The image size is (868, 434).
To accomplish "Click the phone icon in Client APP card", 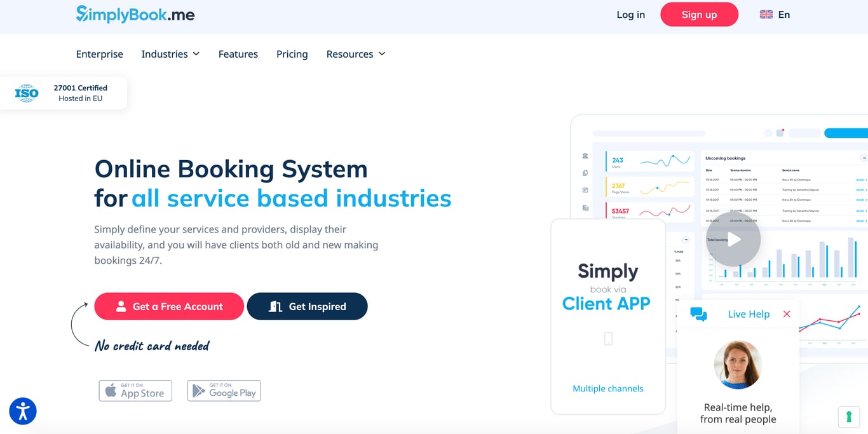I will [608, 339].
